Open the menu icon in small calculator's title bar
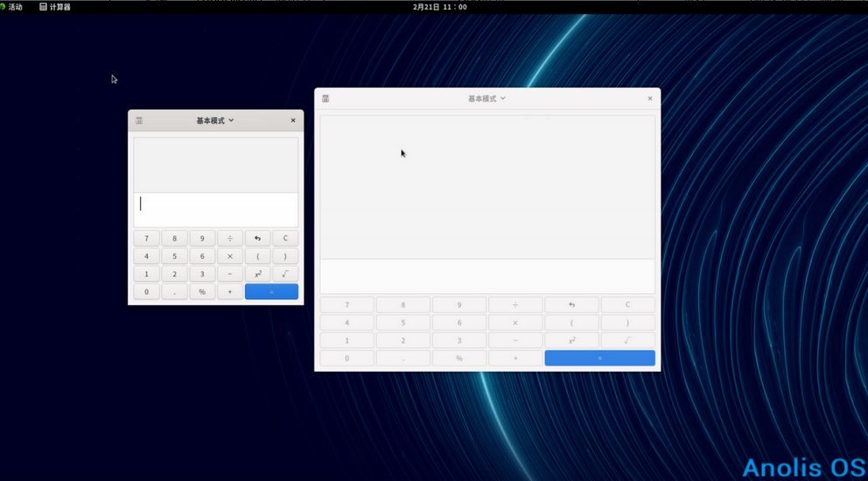 [139, 121]
